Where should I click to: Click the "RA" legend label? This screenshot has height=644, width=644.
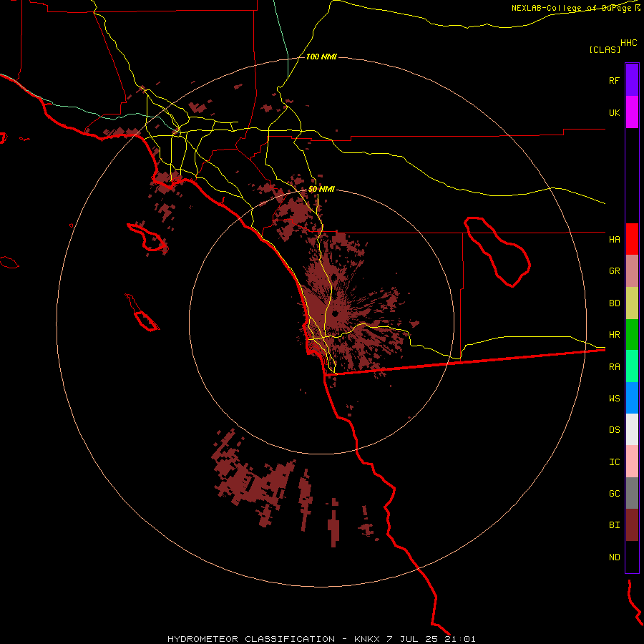[x=614, y=367]
